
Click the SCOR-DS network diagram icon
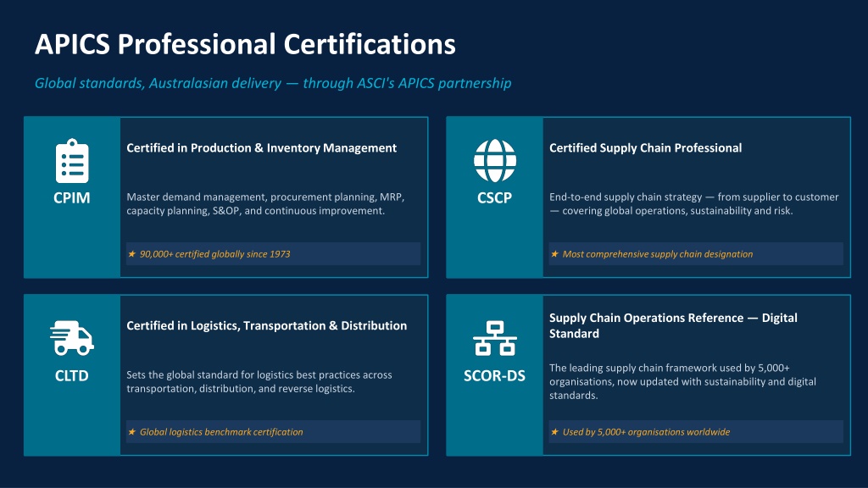pos(495,338)
